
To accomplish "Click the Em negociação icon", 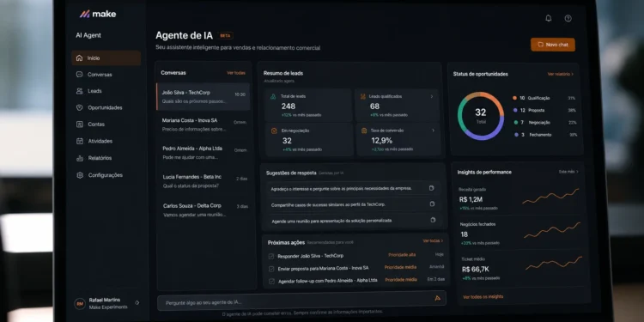I will point(274,131).
